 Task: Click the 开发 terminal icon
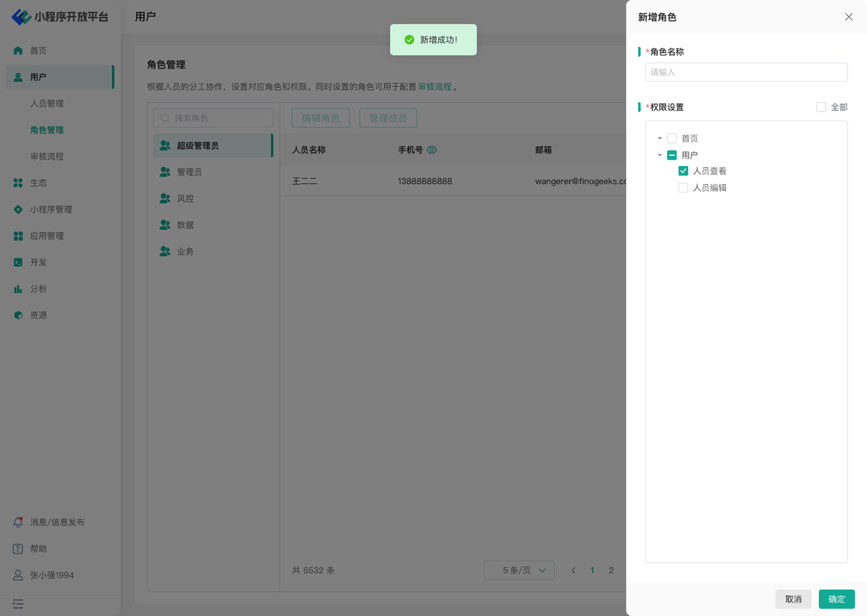click(x=18, y=263)
